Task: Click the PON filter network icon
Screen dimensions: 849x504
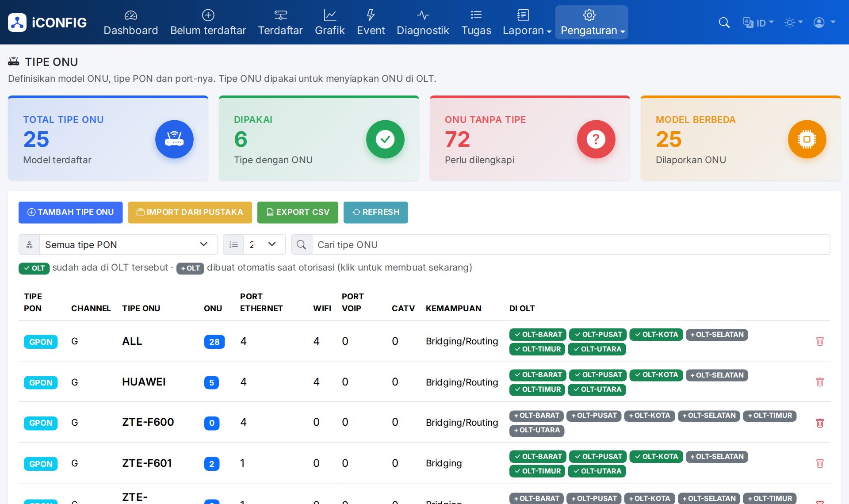Action: 29,244
